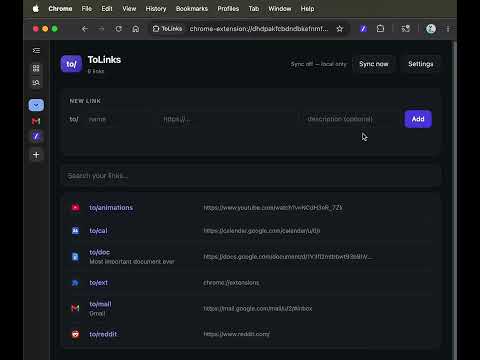480x360 pixels.
Task: Open ToLinks Settings
Action: 420,64
